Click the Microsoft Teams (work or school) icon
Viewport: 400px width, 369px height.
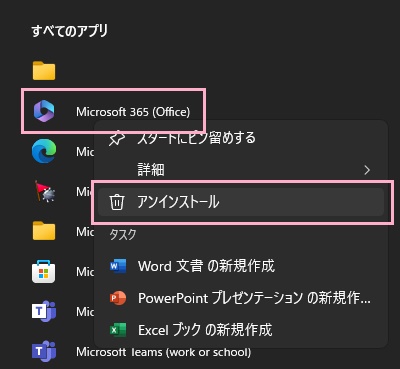pos(44,352)
